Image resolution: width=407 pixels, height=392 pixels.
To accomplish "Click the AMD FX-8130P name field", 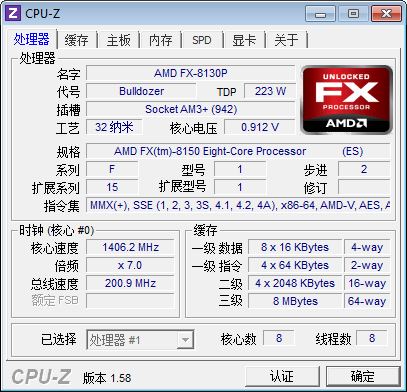I will (x=191, y=73).
